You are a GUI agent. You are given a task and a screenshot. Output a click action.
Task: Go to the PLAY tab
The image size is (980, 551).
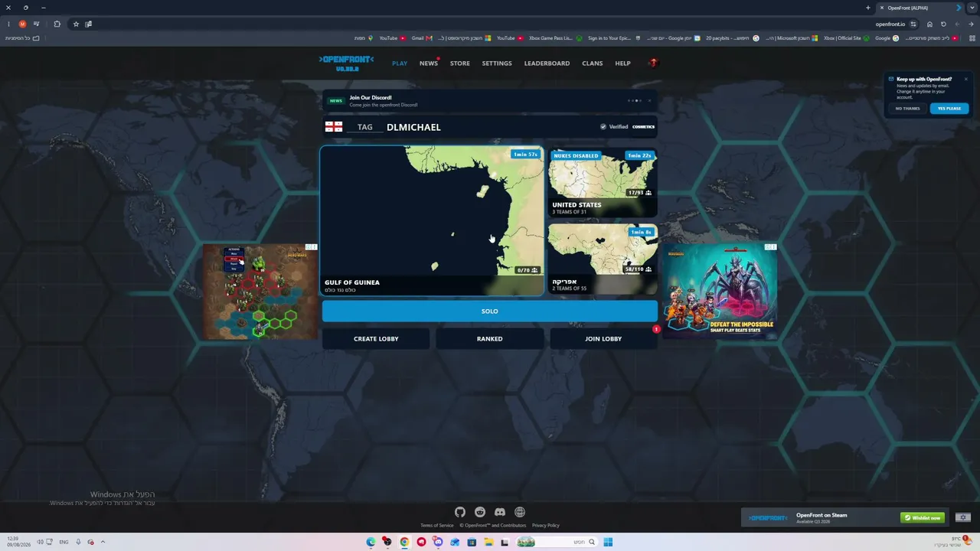[x=400, y=64]
